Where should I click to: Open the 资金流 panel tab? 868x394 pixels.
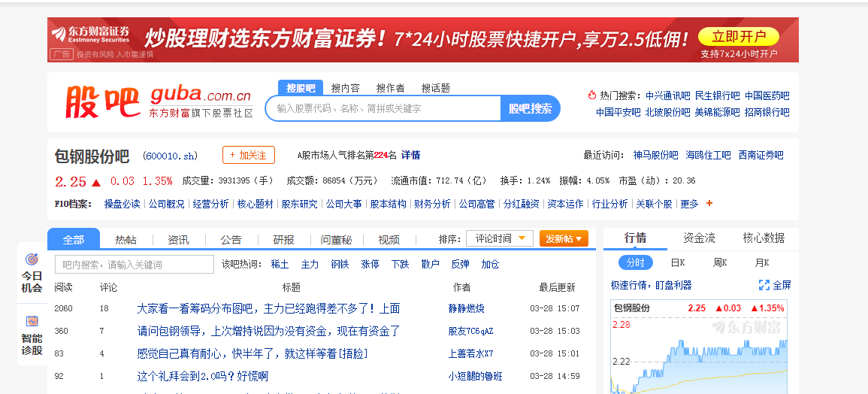point(699,238)
